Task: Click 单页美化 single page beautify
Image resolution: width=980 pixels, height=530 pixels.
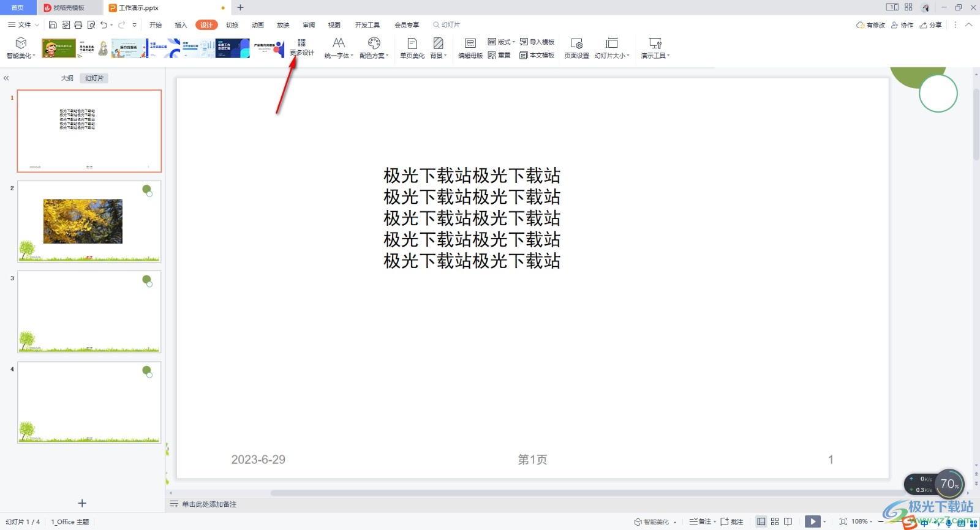Action: 412,48
